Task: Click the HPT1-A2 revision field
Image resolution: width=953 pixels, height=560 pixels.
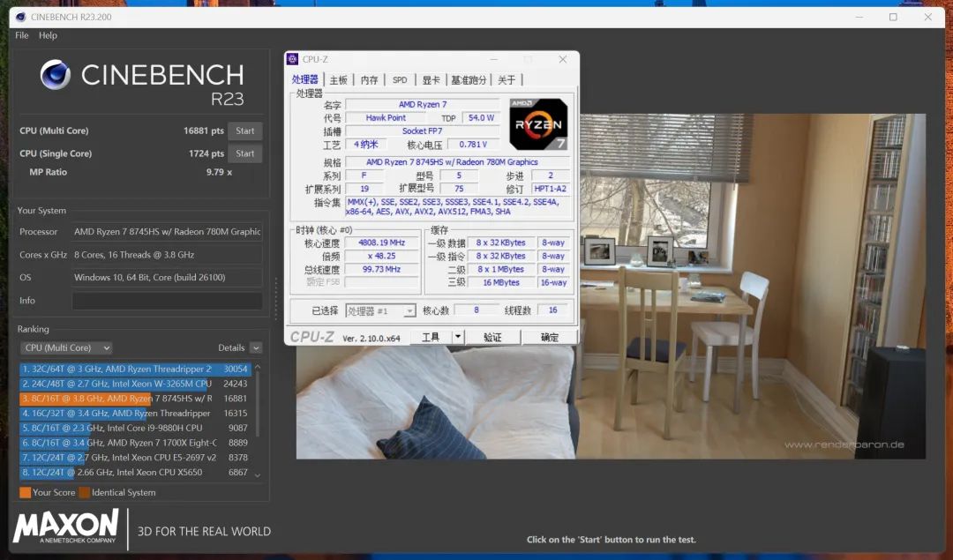Action: (x=551, y=189)
